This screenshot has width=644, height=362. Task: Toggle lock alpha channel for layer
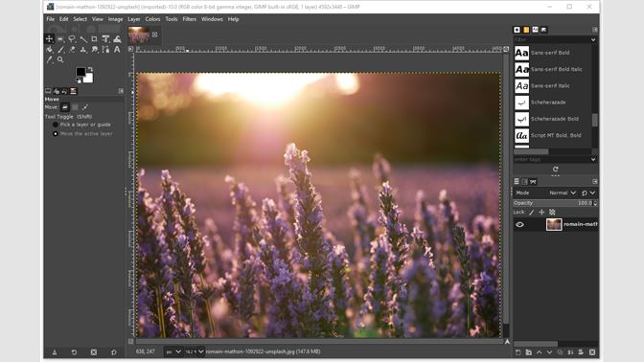click(552, 213)
